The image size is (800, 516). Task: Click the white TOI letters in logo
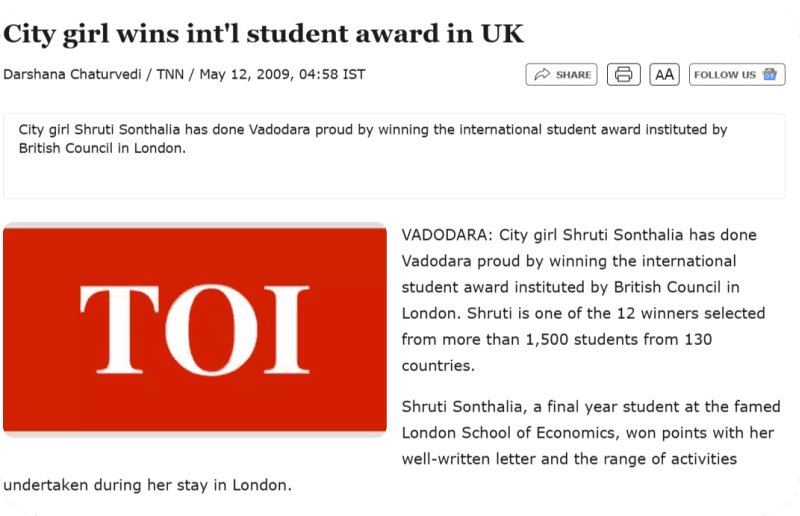194,330
